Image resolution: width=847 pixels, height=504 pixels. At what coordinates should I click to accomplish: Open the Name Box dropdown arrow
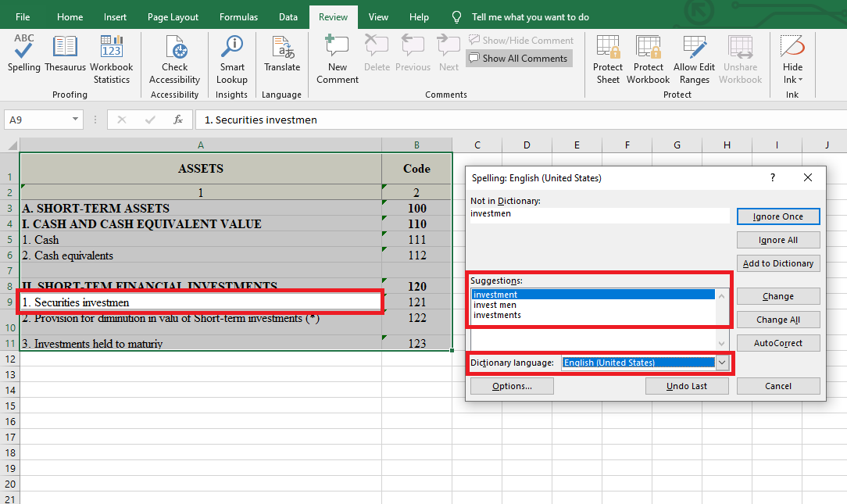coord(76,120)
